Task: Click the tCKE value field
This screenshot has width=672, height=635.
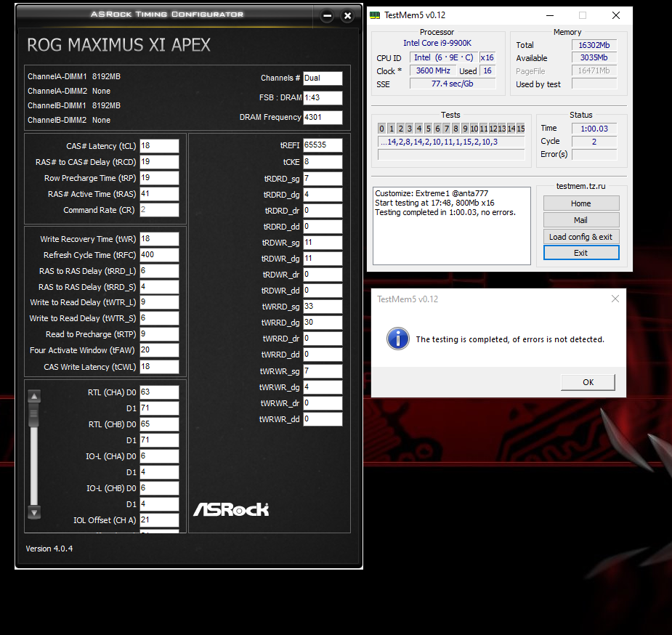Action: (x=323, y=161)
